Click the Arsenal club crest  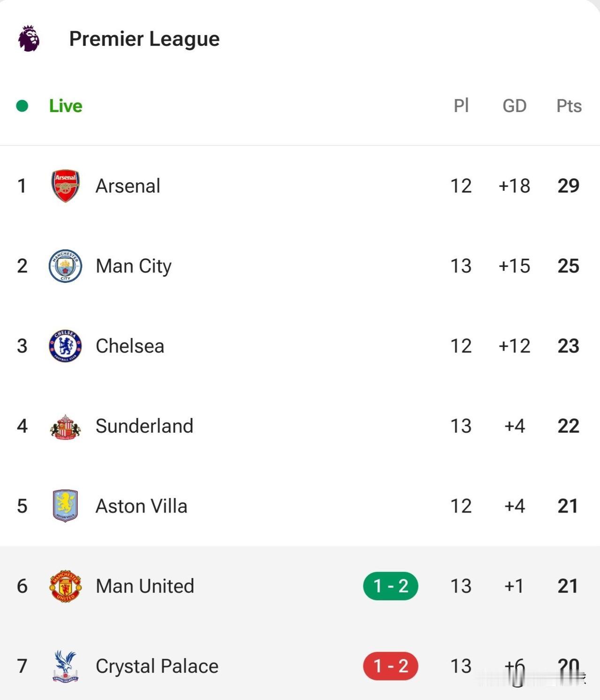pyautogui.click(x=65, y=186)
